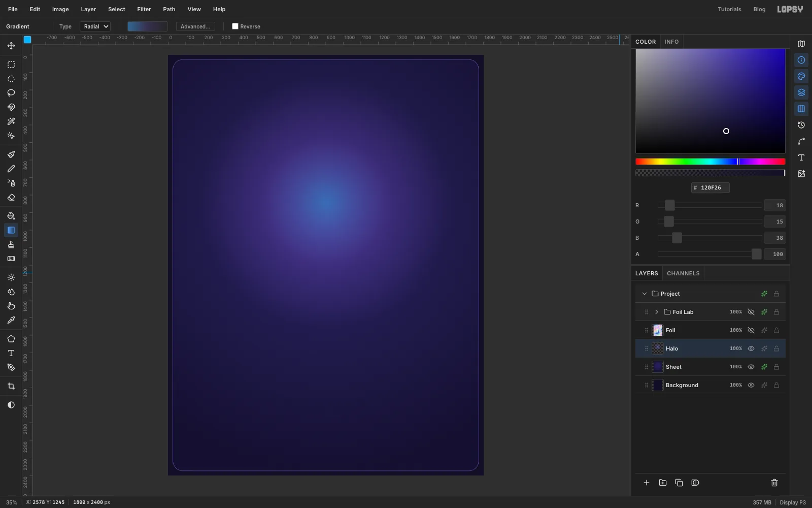Enable the Reverse checkbox

tap(235, 26)
